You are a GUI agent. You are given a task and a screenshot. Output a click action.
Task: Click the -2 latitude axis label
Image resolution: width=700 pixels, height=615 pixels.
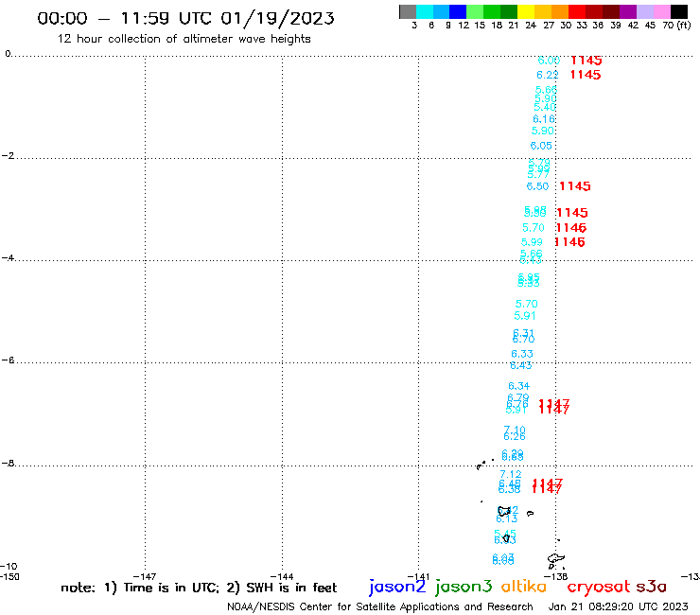coord(8,156)
